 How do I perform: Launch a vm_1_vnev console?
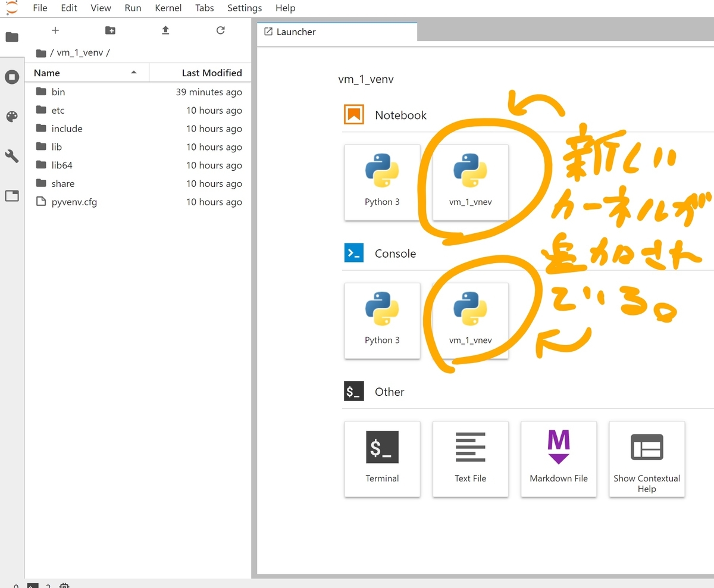coord(470,321)
